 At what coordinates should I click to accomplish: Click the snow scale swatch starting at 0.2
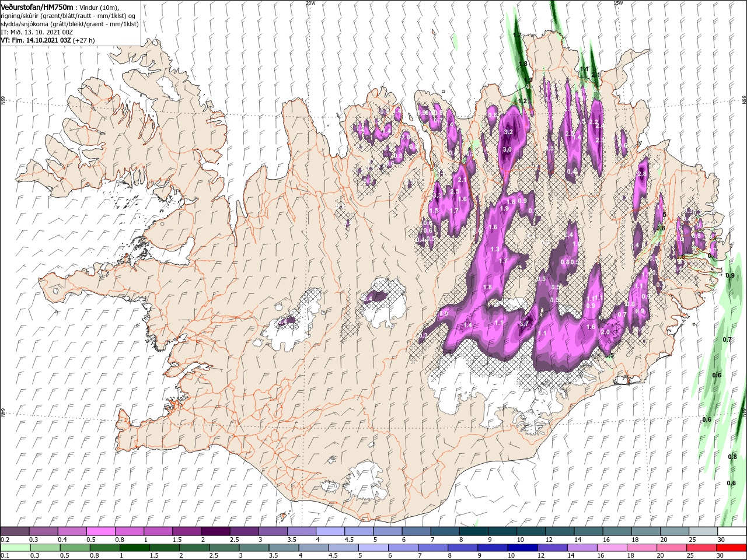point(15,531)
